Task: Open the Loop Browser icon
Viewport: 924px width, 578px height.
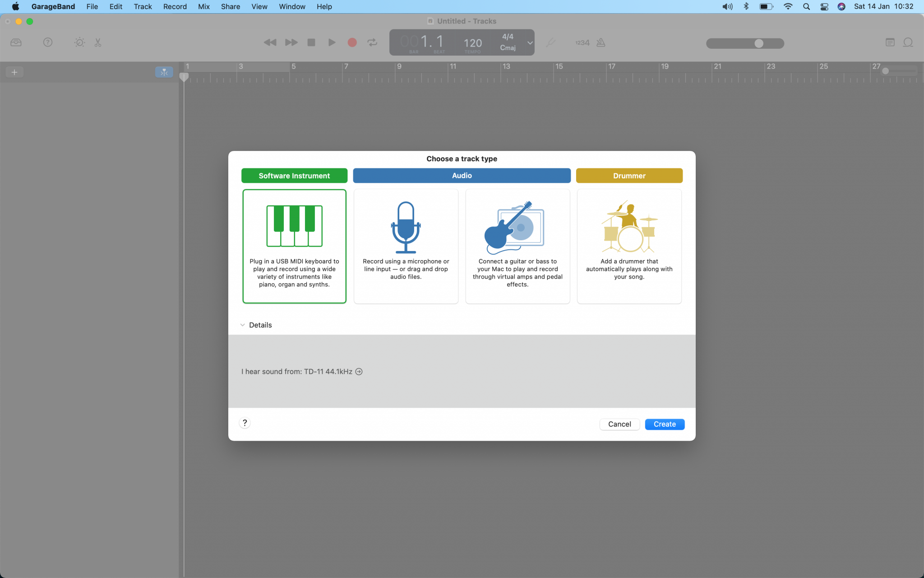Action: [908, 42]
